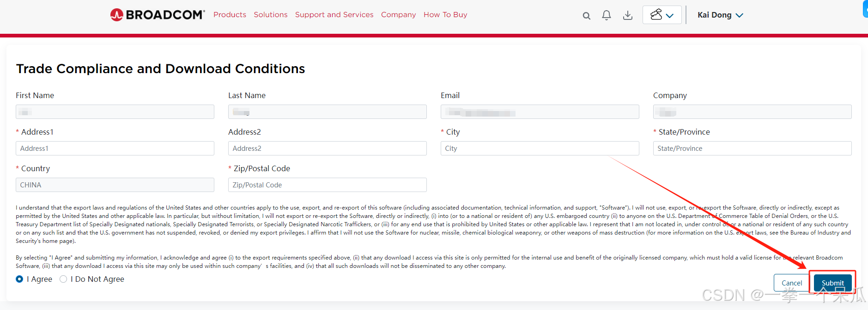868x310 pixels.
Task: Focus the Address1 input field
Action: click(115, 149)
